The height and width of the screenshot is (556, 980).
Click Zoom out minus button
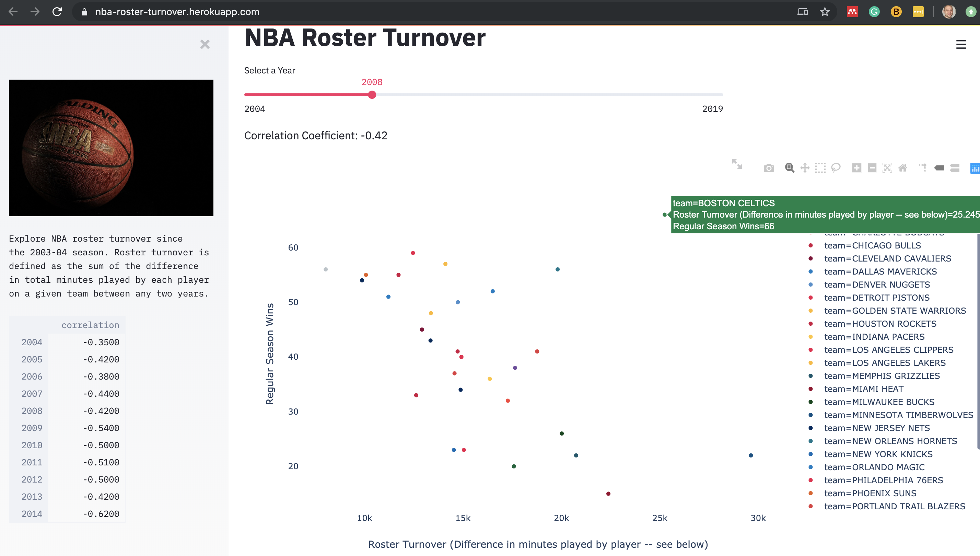(872, 168)
